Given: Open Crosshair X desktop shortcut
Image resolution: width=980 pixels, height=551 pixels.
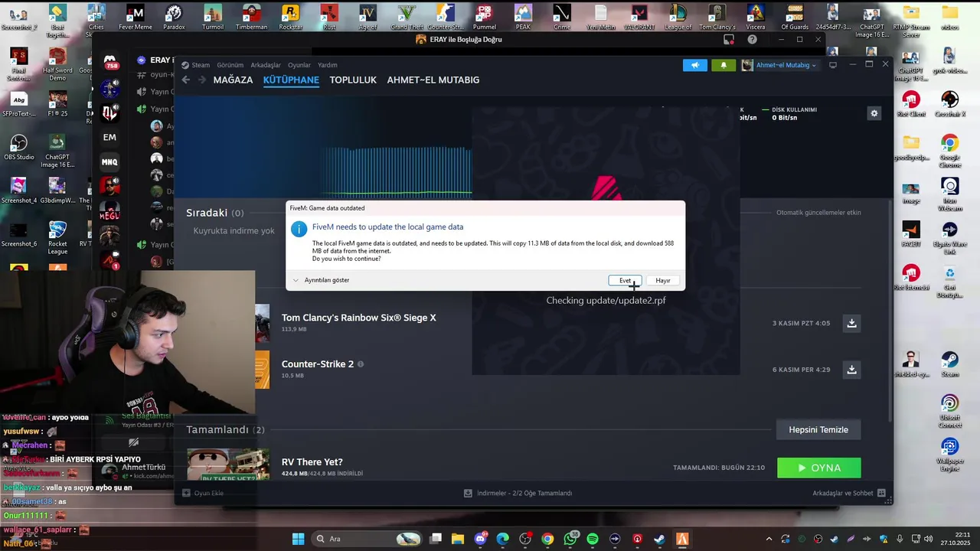Looking at the screenshot, I should pos(949,103).
